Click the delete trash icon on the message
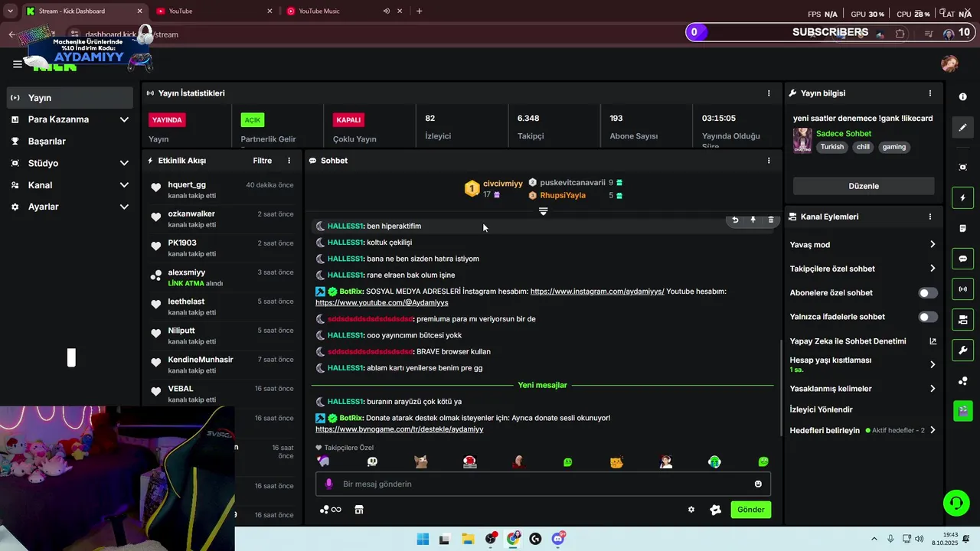Image resolution: width=980 pixels, height=551 pixels. [x=771, y=220]
